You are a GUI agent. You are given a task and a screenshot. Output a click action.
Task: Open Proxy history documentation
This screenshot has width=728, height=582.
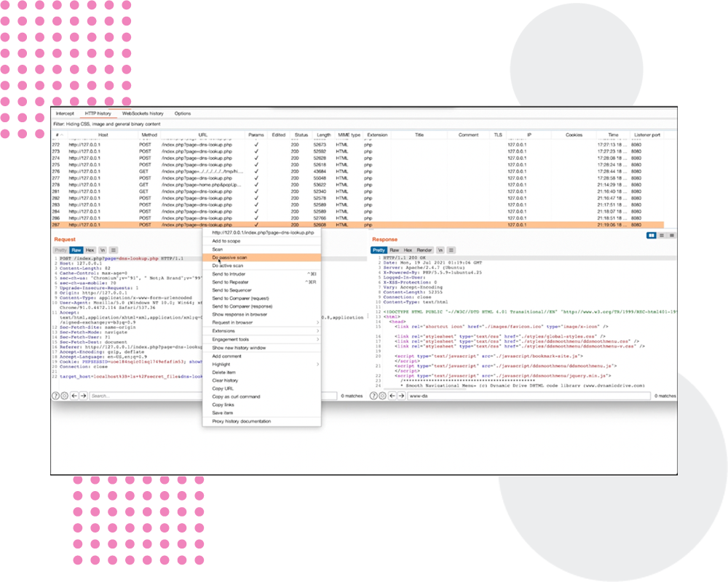(262, 421)
